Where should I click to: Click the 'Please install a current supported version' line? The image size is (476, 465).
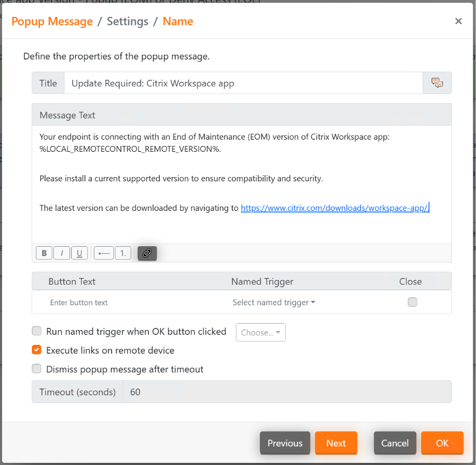[181, 179]
